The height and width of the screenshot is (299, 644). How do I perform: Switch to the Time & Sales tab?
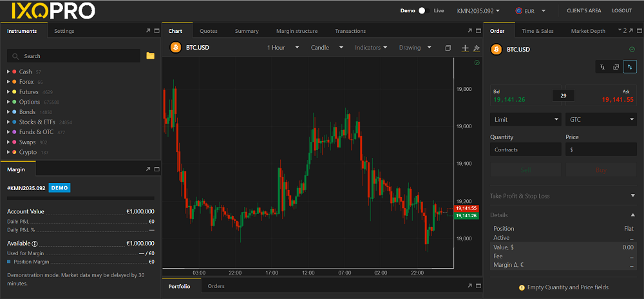coord(538,31)
